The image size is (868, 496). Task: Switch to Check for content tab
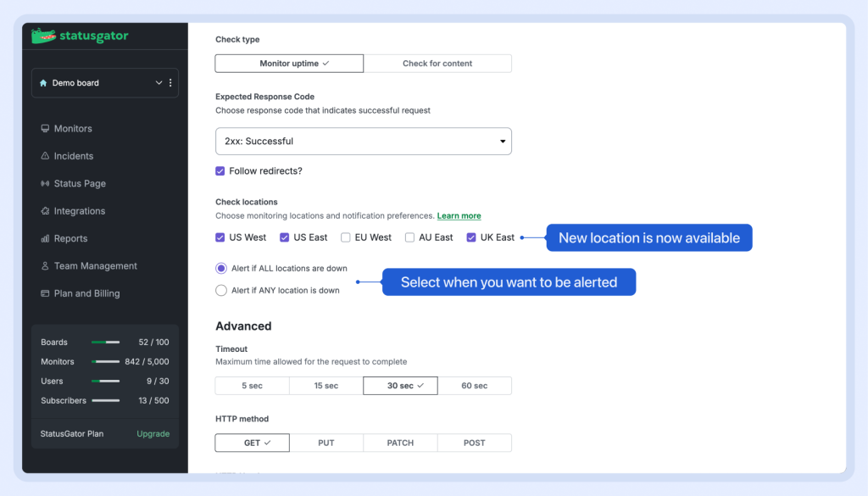tap(437, 64)
